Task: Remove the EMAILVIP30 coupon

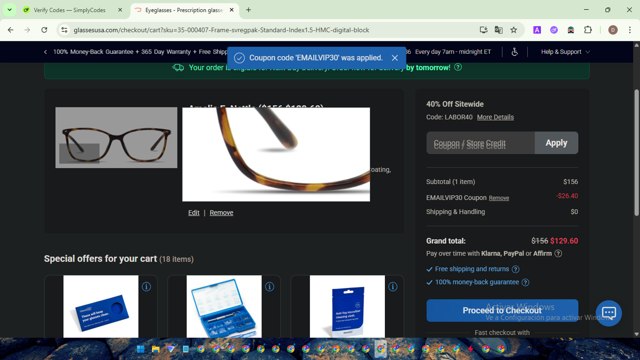Action: tap(499, 198)
